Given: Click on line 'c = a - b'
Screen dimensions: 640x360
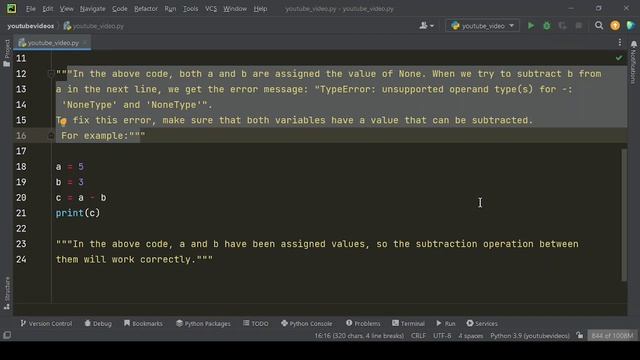Looking at the screenshot, I should (x=81, y=198).
